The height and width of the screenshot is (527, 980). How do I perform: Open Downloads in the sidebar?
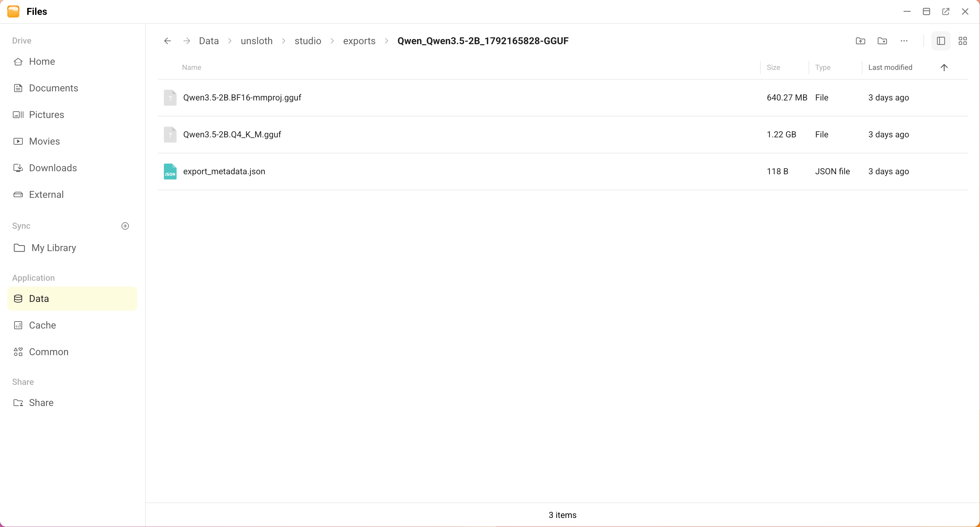click(72, 168)
